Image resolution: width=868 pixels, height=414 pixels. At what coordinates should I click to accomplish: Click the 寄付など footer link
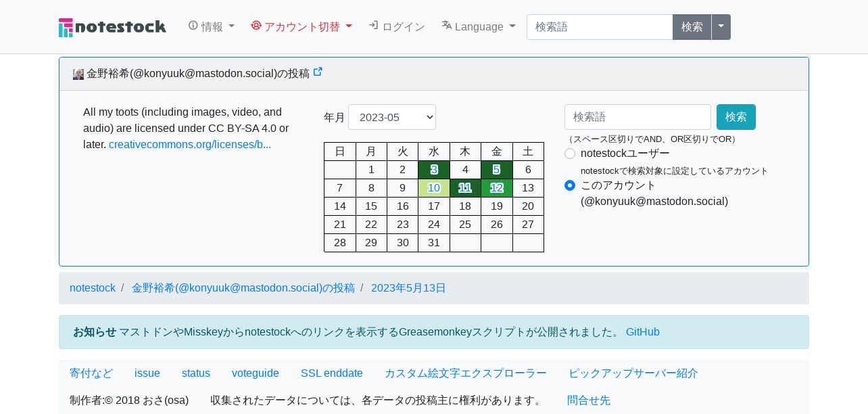coord(91,373)
